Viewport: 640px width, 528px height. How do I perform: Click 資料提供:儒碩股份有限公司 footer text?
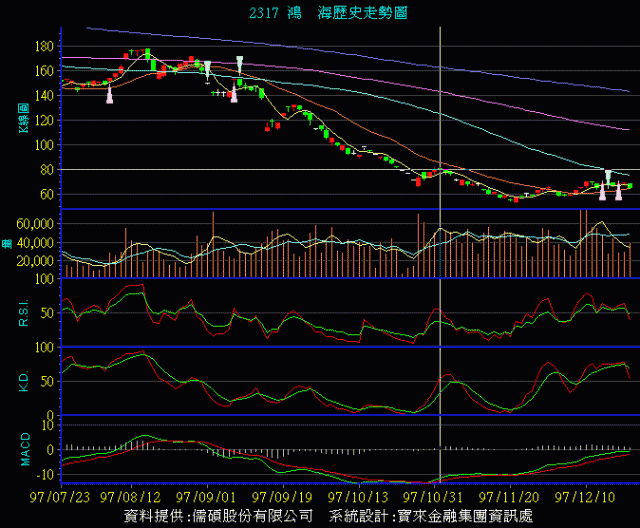[218, 516]
